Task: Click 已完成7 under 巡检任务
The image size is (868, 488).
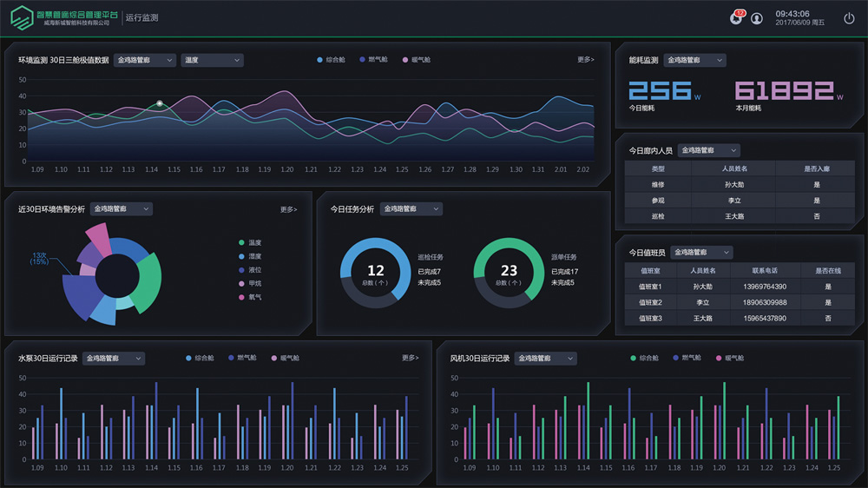Action: (x=429, y=272)
